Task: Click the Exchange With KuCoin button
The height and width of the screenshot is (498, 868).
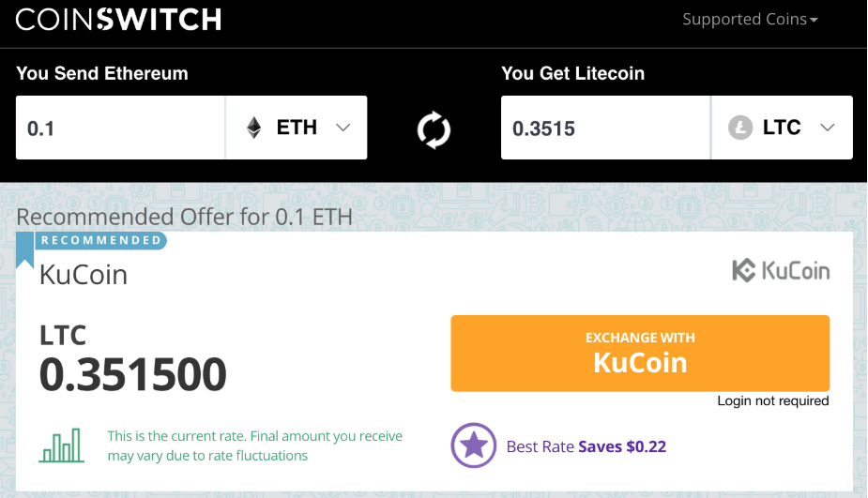Action: (640, 354)
